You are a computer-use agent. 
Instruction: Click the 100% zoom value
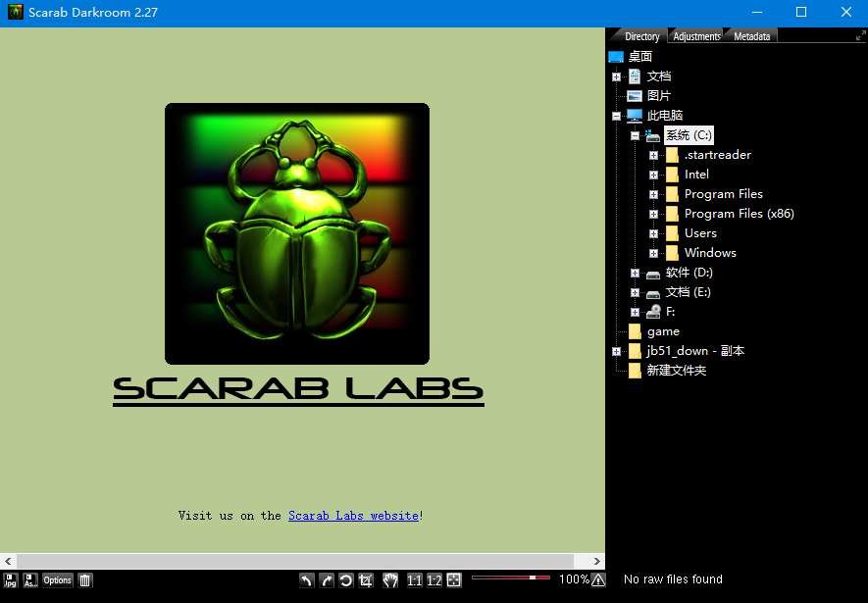coord(574,579)
